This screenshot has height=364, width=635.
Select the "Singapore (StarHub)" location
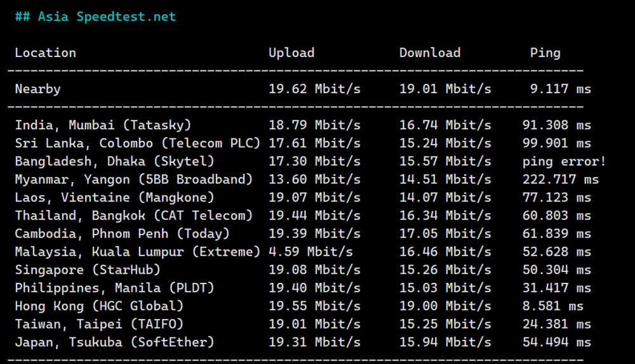[88, 270]
